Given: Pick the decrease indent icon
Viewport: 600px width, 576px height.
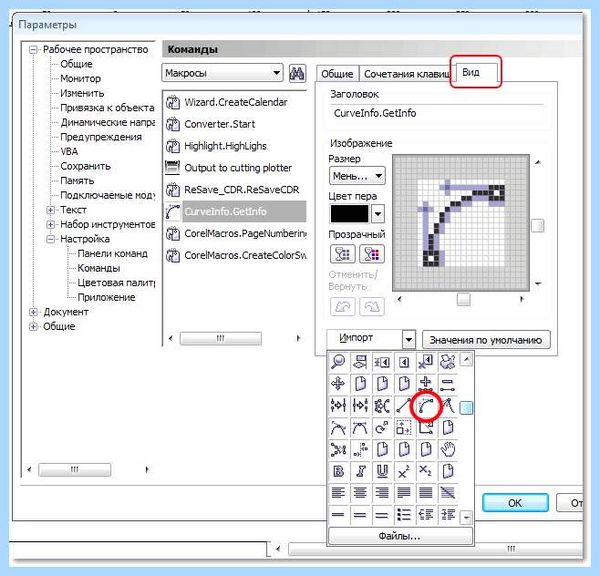Looking at the screenshot, I should point(426,515).
